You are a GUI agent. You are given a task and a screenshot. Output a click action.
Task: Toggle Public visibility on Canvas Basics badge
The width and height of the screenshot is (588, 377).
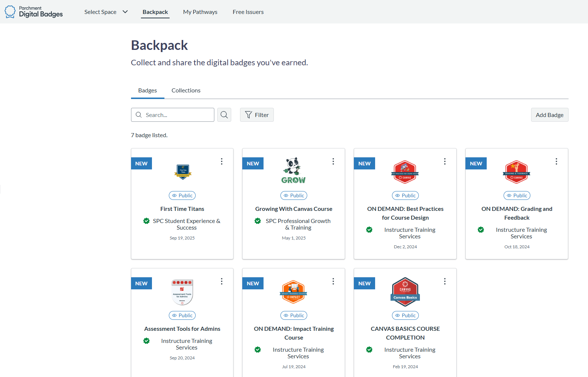[405, 315]
